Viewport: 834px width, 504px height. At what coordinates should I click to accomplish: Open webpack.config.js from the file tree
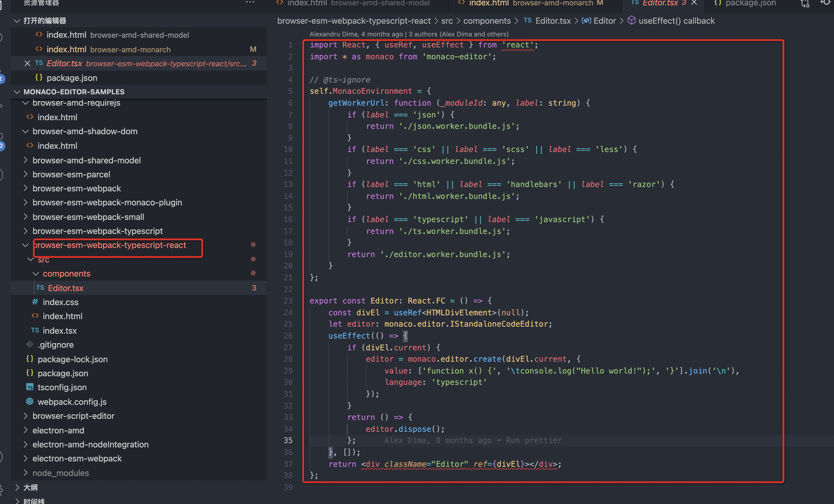coord(72,402)
